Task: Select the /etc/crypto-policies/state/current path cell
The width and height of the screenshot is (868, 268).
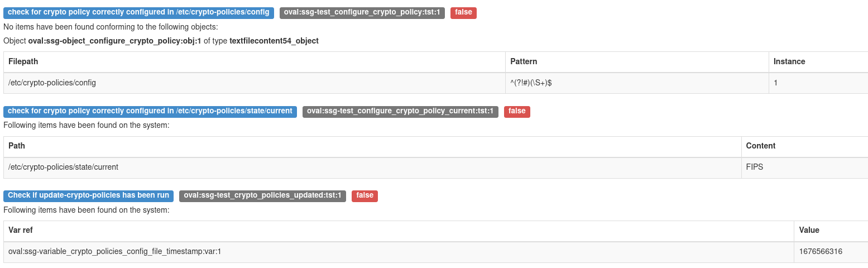Action: point(63,167)
